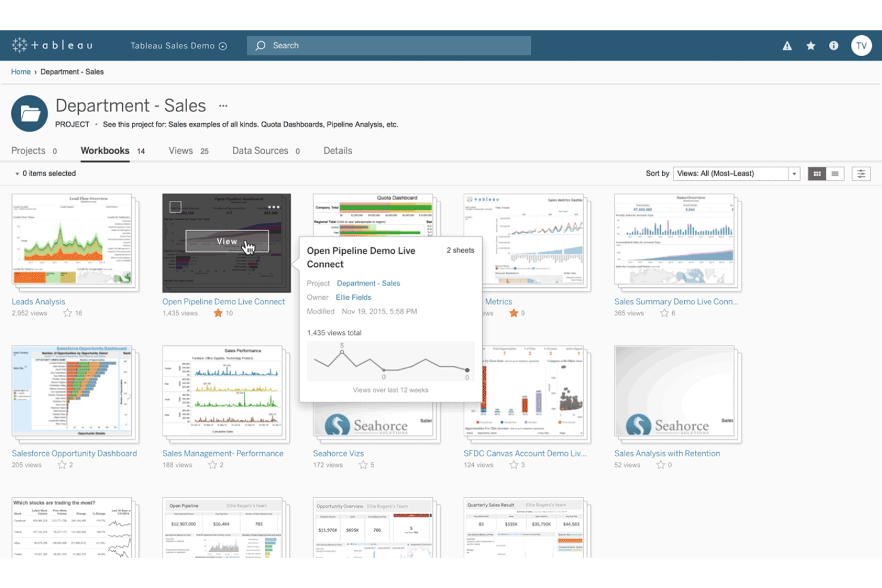Open Seahorce Vizs link
The width and height of the screenshot is (882, 588).
click(x=338, y=453)
